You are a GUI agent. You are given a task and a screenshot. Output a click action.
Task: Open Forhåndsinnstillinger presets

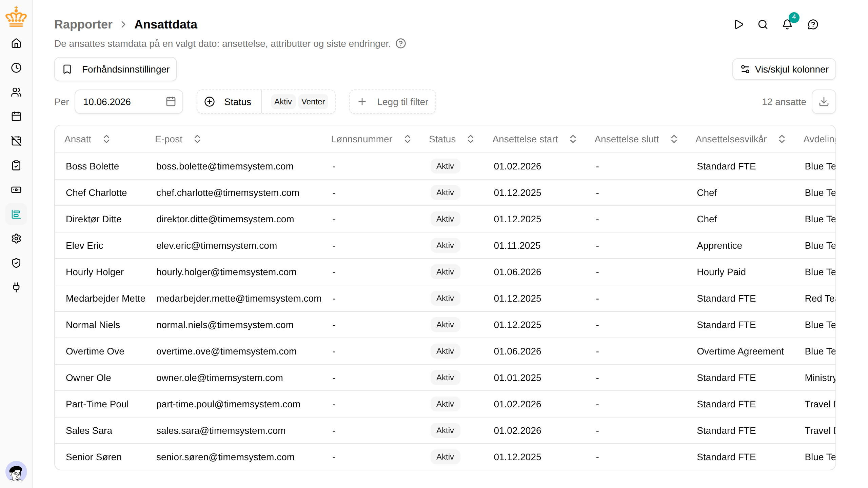tap(116, 69)
